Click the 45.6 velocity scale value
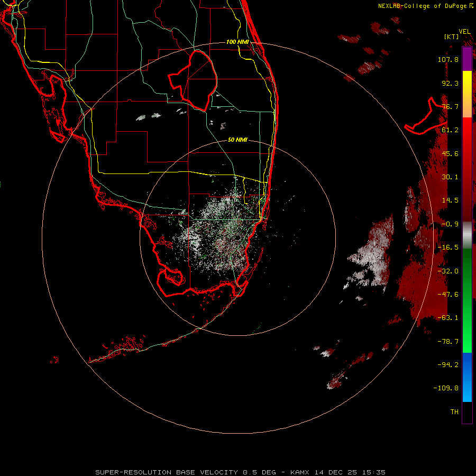The width and height of the screenshot is (476, 476). pyautogui.click(x=450, y=153)
